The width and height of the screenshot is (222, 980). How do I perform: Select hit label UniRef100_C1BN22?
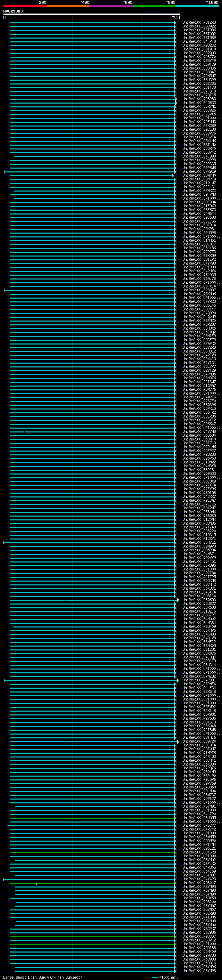[199, 462]
